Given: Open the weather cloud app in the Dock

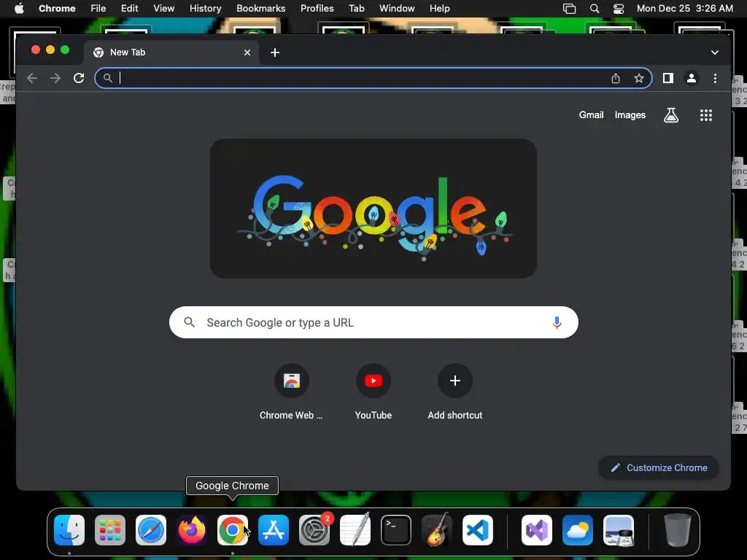Looking at the screenshot, I should tap(578, 530).
